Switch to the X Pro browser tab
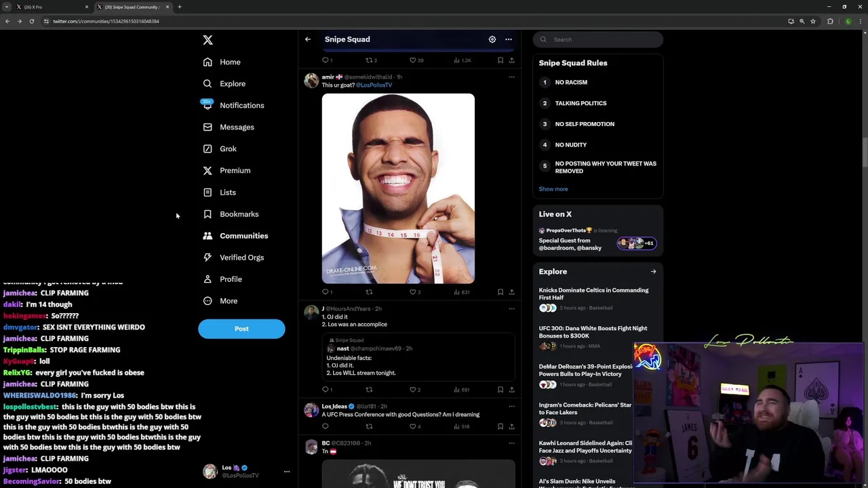 coord(51,7)
